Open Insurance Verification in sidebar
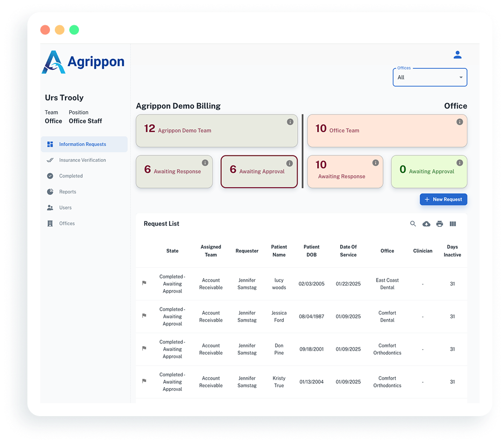 (x=84, y=160)
